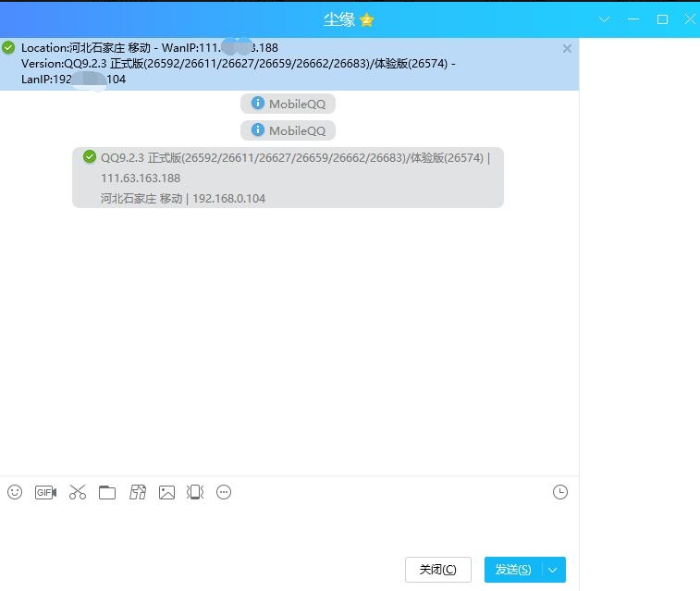700x591 pixels.
Task: Click the gray QQ9.2.3 version info bubble
Action: (x=288, y=178)
